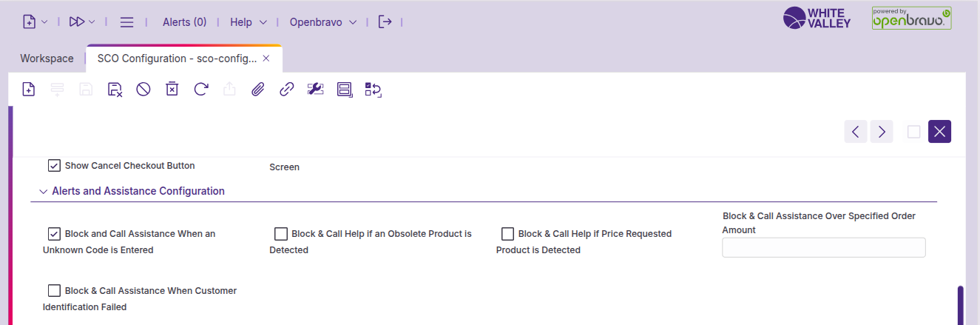Open the Alerts (0) menu item
The height and width of the screenshot is (325, 980).
click(x=184, y=22)
